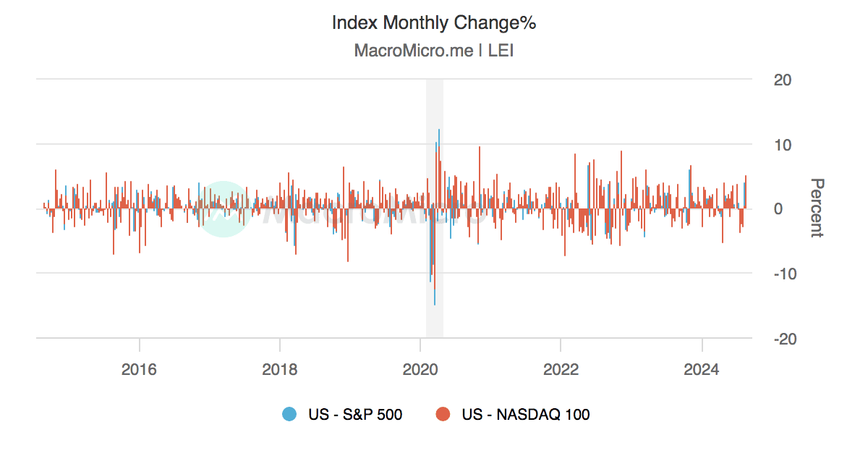868x456 pixels.
Task: Select the 2024 x-axis label
Action: [x=701, y=370]
